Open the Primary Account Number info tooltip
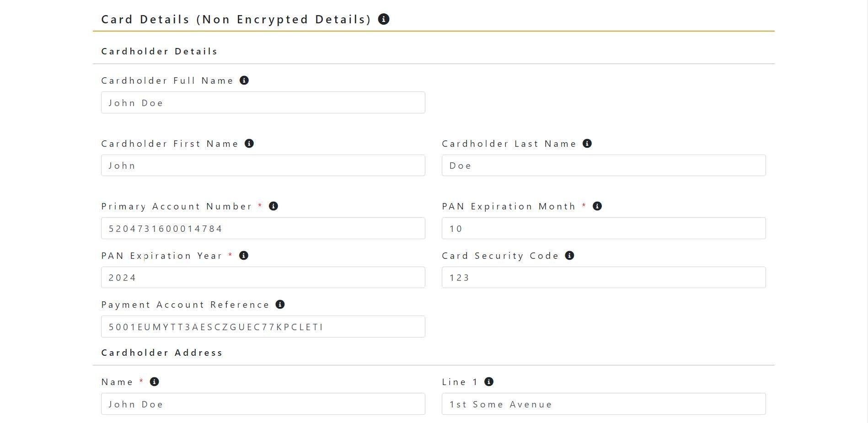Image resolution: width=868 pixels, height=423 pixels. [x=273, y=206]
